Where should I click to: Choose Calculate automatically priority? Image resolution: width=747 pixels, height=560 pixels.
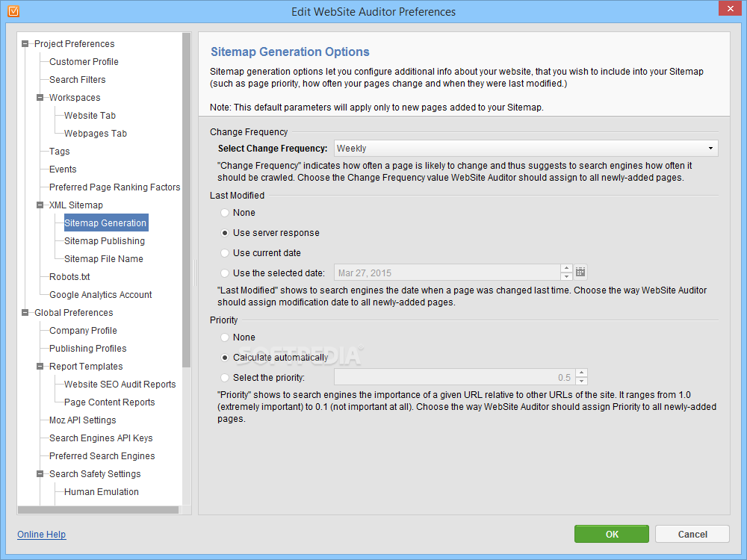point(225,357)
